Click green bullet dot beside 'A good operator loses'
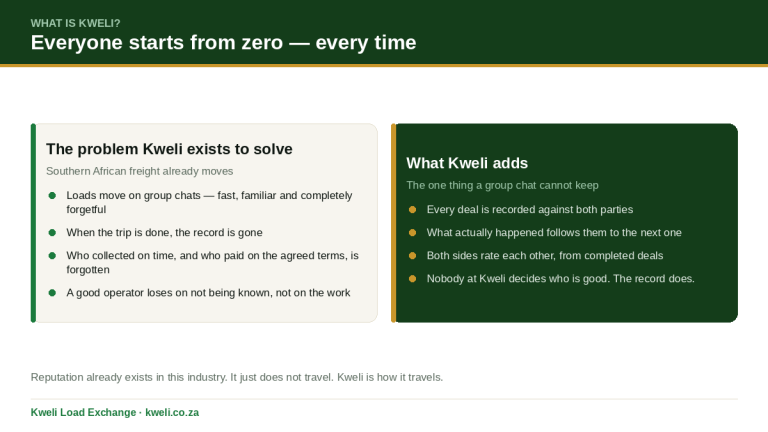The image size is (768, 432). 52,293
